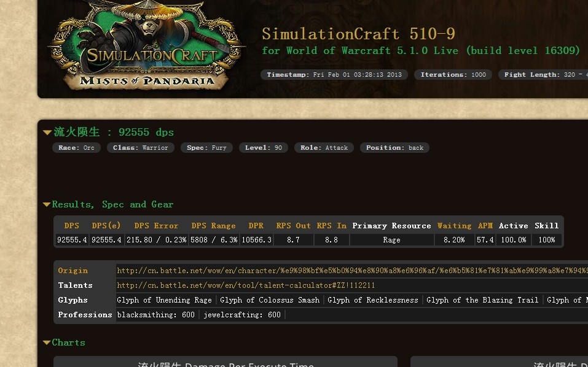
Task: Click the APM column header
Action: click(x=485, y=226)
